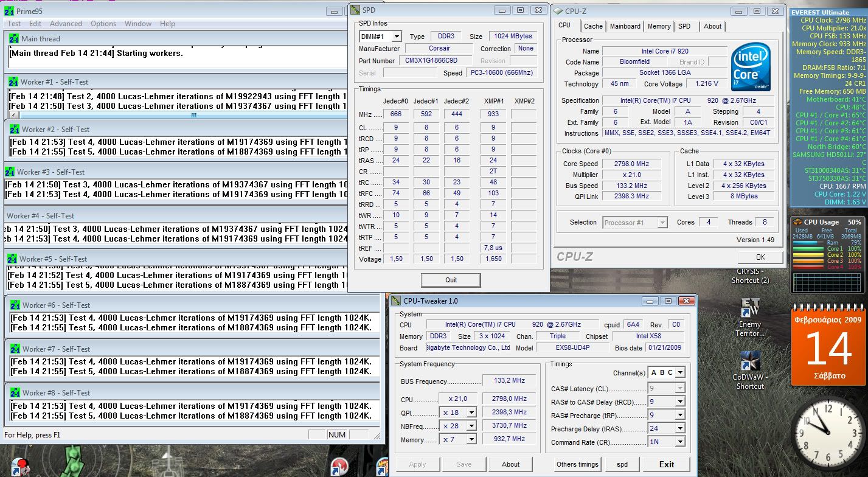Switch to the Mainboard tab in CPU-Z
This screenshot has height=477, width=868.
[x=625, y=26]
